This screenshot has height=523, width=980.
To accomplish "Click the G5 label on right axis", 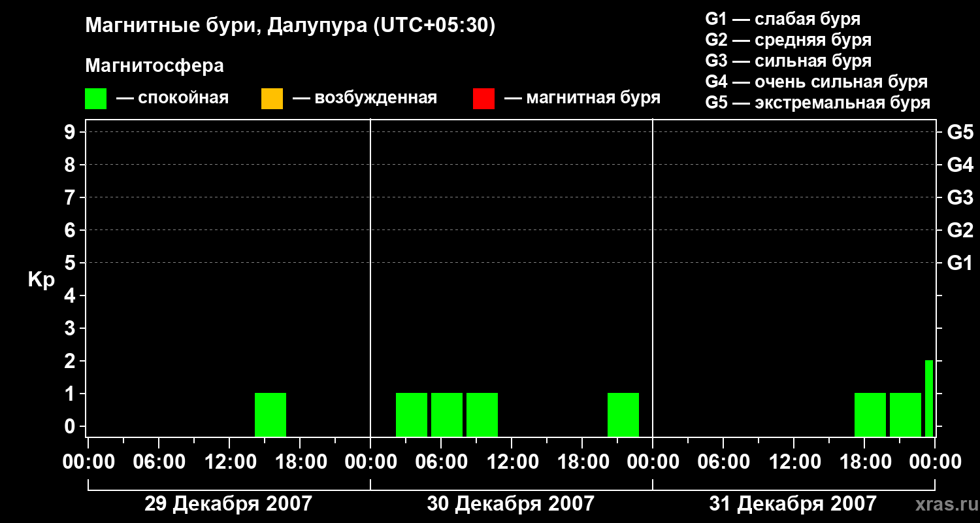I will 960,132.
